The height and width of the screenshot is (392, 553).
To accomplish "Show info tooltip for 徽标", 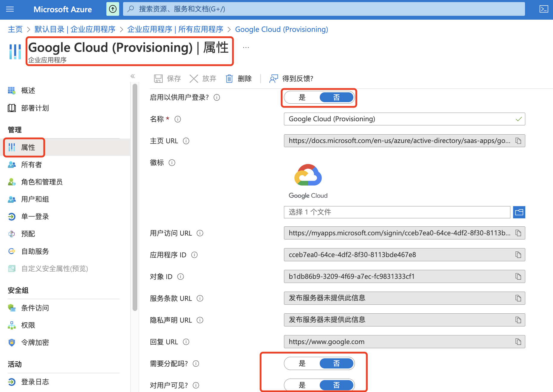I will coord(172,163).
